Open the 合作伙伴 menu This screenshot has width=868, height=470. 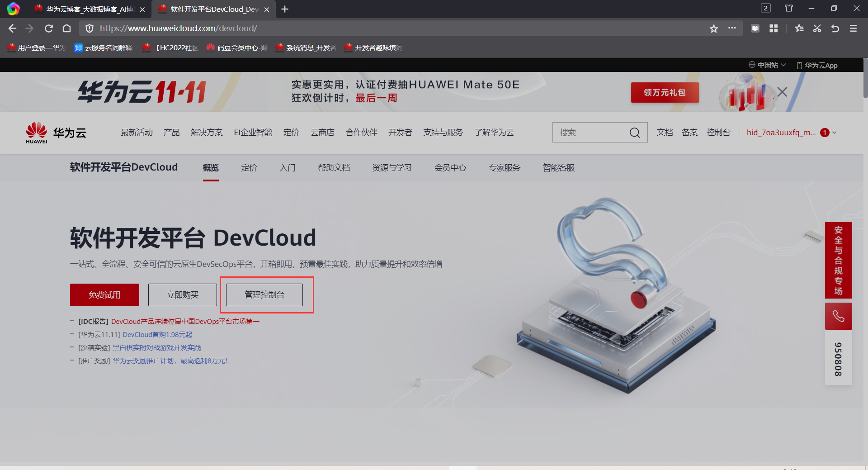[361, 133]
